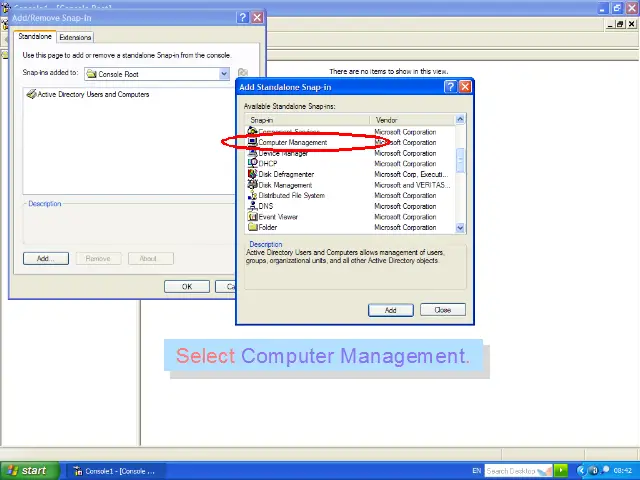
Task: Select the Computer Management snap-in icon
Action: point(252,142)
